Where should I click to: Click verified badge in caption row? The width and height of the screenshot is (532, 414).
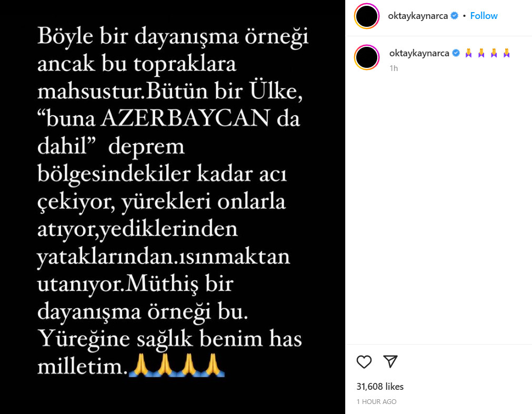(x=456, y=53)
